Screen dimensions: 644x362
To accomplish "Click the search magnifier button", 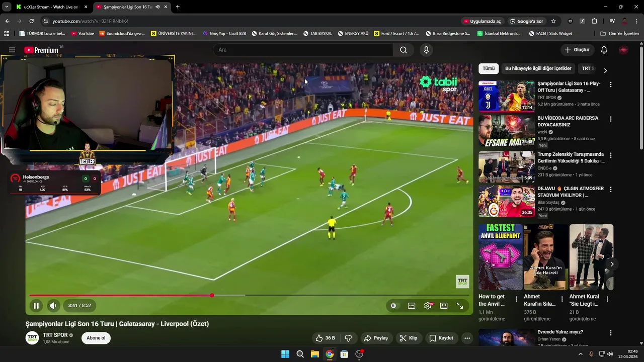I will pos(404,50).
